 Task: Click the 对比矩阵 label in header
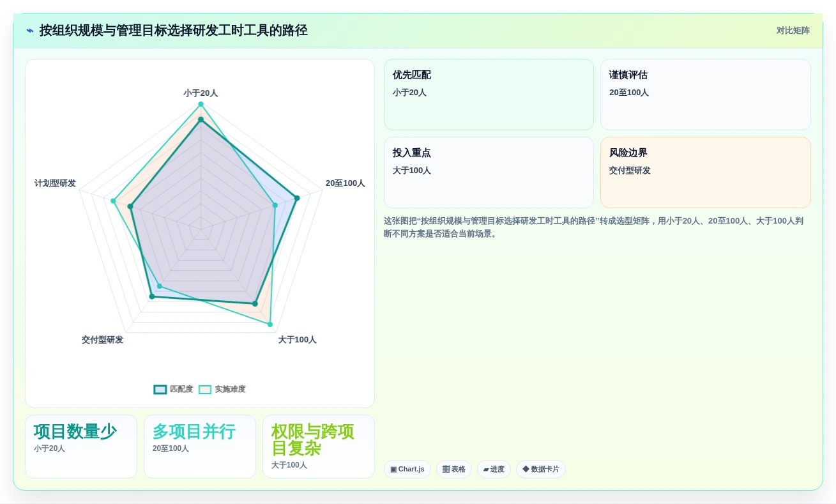(x=793, y=31)
